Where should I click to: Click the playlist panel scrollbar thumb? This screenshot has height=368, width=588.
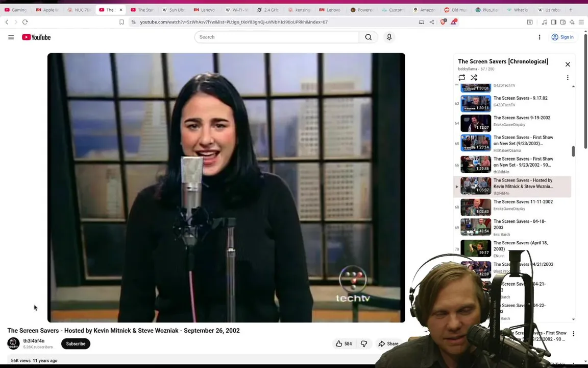click(x=573, y=151)
